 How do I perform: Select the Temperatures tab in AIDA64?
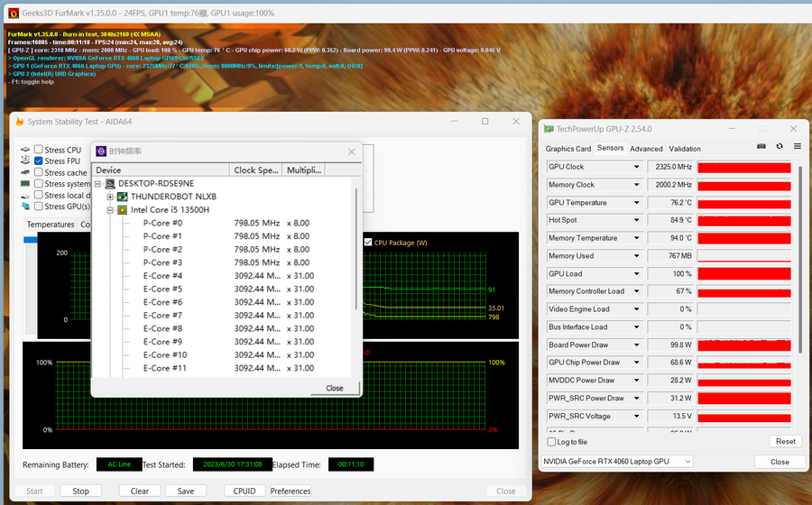(x=51, y=224)
